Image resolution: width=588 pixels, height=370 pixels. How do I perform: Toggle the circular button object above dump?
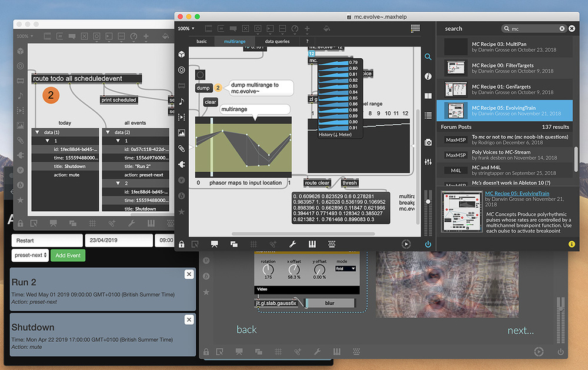[x=200, y=74]
